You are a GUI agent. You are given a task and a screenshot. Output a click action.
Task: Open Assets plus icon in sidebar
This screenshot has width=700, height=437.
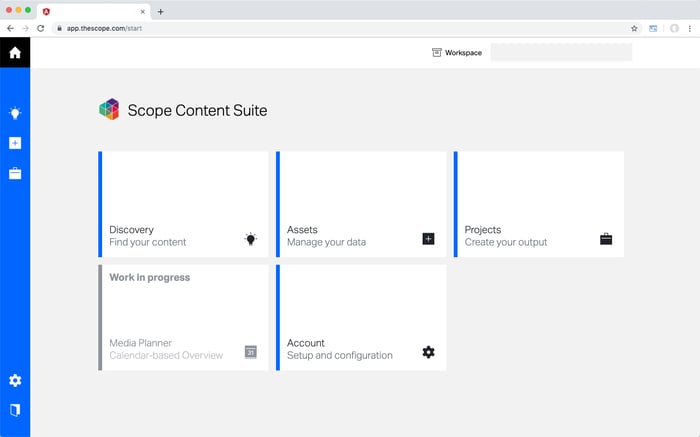[15, 143]
